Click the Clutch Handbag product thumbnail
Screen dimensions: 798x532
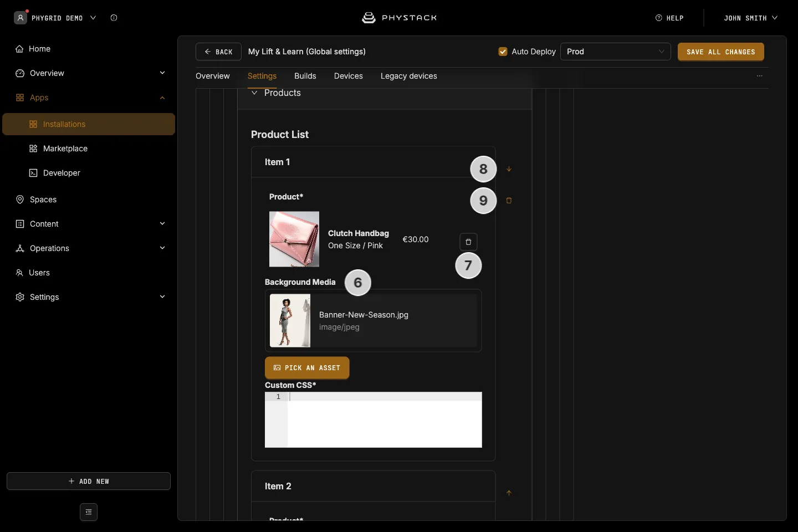(294, 239)
